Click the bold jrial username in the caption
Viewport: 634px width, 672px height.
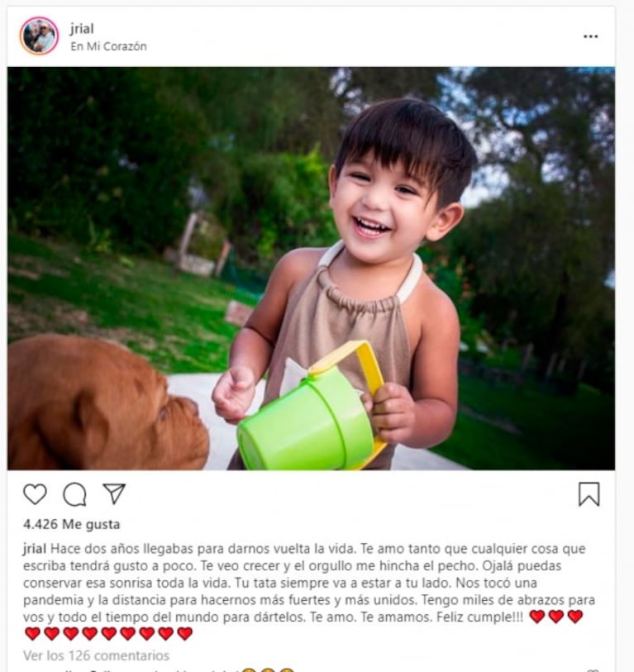35,549
